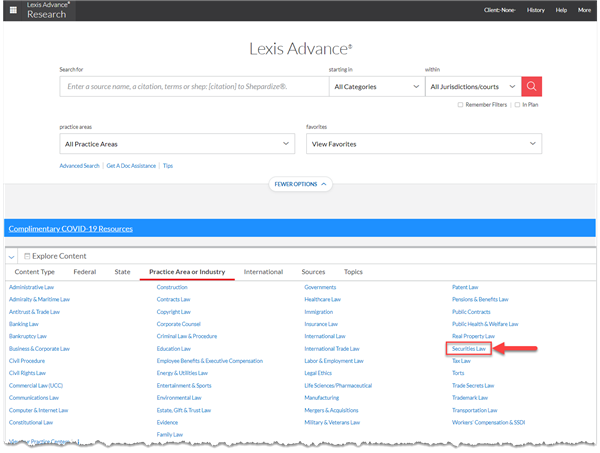Open International Trade Law link

[332, 349]
